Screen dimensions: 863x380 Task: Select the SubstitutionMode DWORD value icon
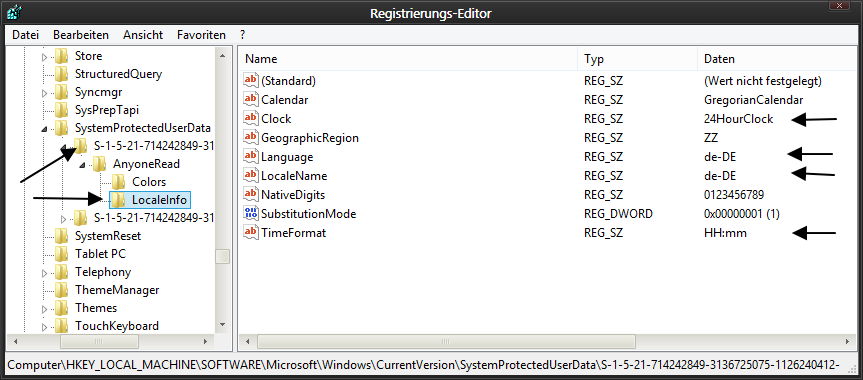pyautogui.click(x=251, y=213)
